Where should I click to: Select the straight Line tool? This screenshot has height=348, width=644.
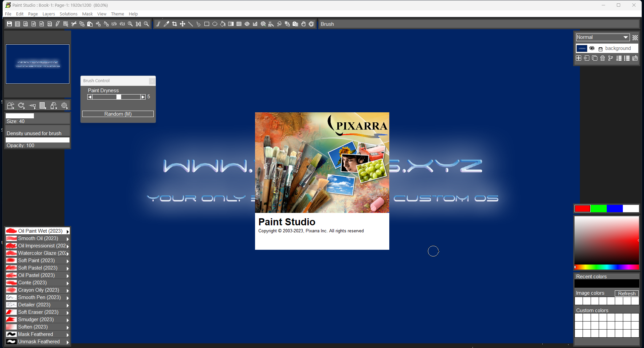(191, 24)
